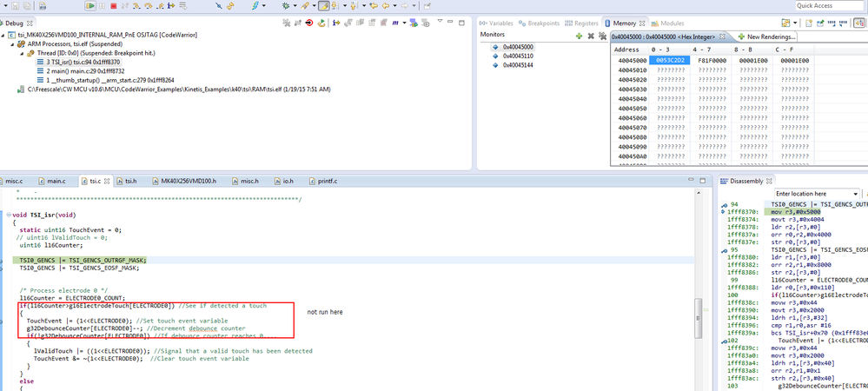The width and height of the screenshot is (868, 391).
Task: Click the Step Over toolbar icon
Action: coord(149,5)
